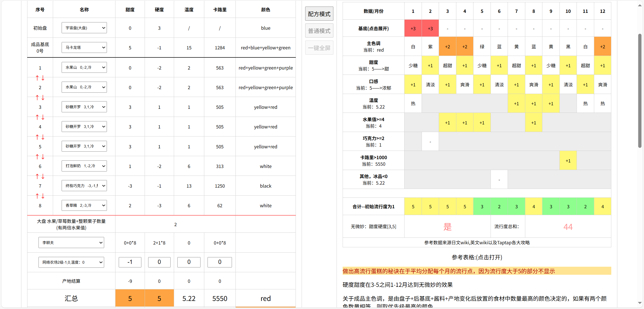Click the 流行度总和 value 44
644x309 pixels.
point(568,227)
